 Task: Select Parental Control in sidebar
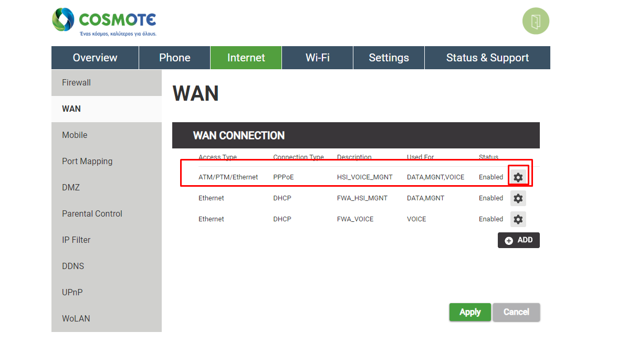point(92,214)
